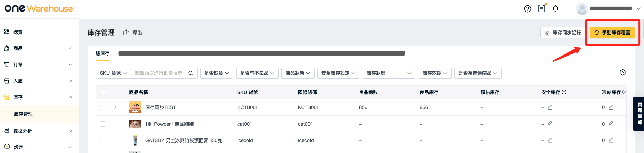Click the 導出 export button
This screenshot has height=153, width=644.
pyautogui.click(x=132, y=32)
